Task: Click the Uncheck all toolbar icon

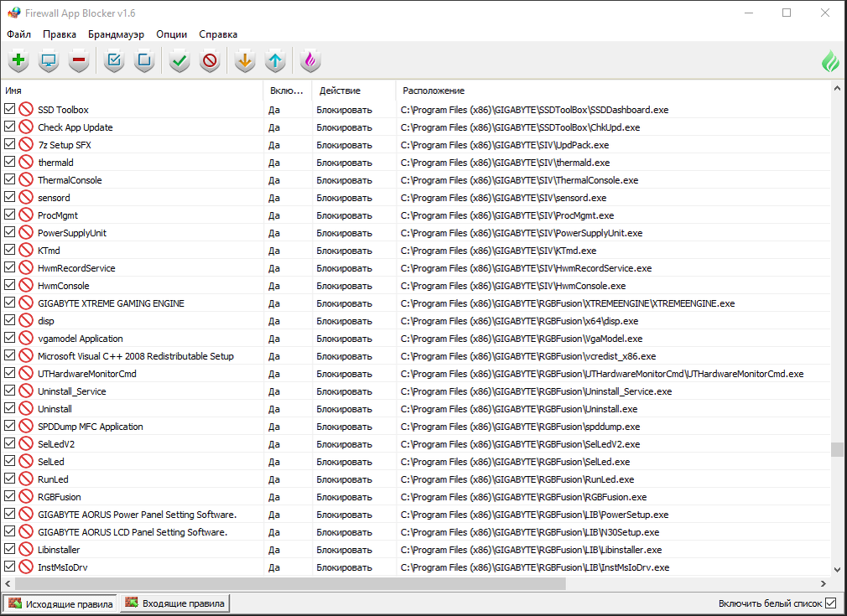Action: [x=144, y=60]
